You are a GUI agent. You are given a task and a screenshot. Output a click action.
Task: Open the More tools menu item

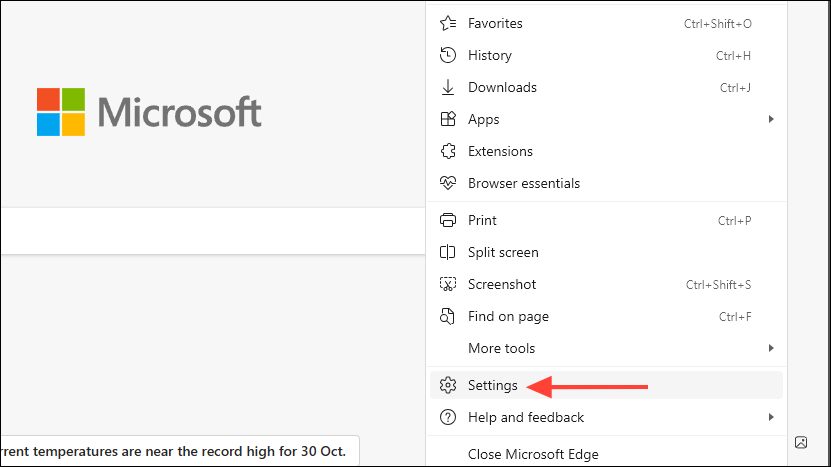coord(501,348)
